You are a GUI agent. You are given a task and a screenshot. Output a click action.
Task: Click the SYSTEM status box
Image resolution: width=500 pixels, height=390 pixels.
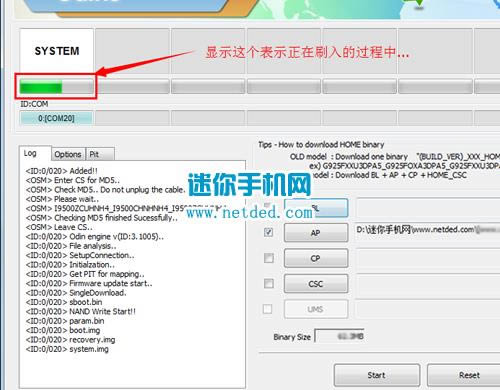57,51
